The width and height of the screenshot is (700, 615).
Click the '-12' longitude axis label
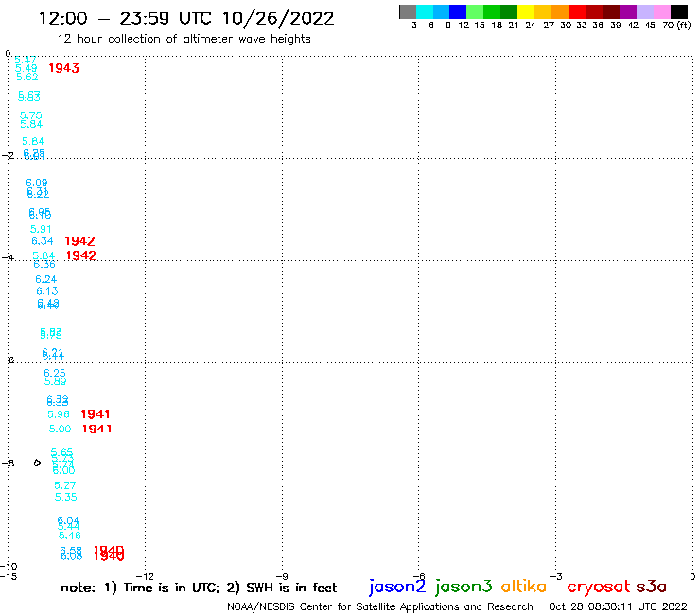click(145, 576)
